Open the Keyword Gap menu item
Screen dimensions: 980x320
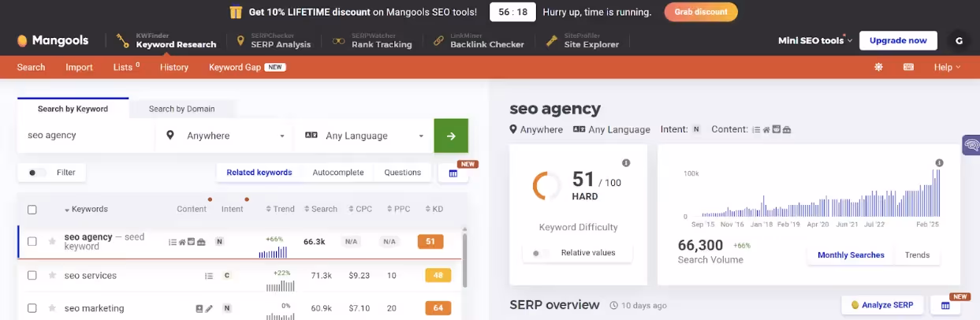[x=247, y=67]
